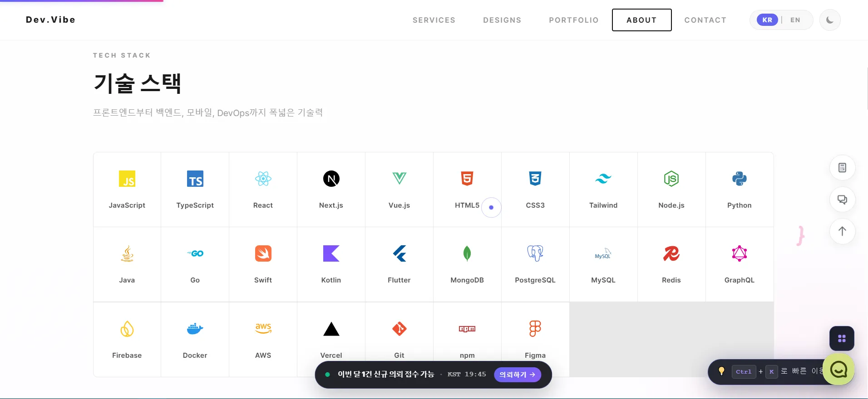This screenshot has width=868, height=399.
Task: Click the scroll-to-top arrow button
Action: pyautogui.click(x=843, y=231)
